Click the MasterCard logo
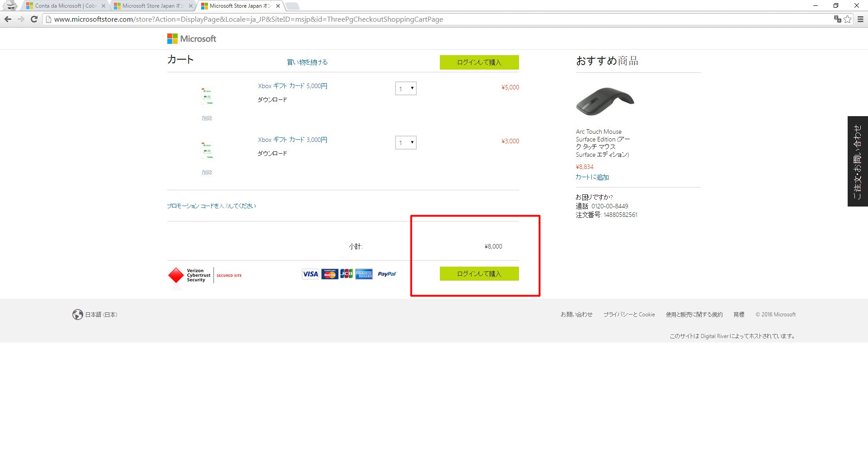Screen dimensions: 868x470 [x=330, y=274]
